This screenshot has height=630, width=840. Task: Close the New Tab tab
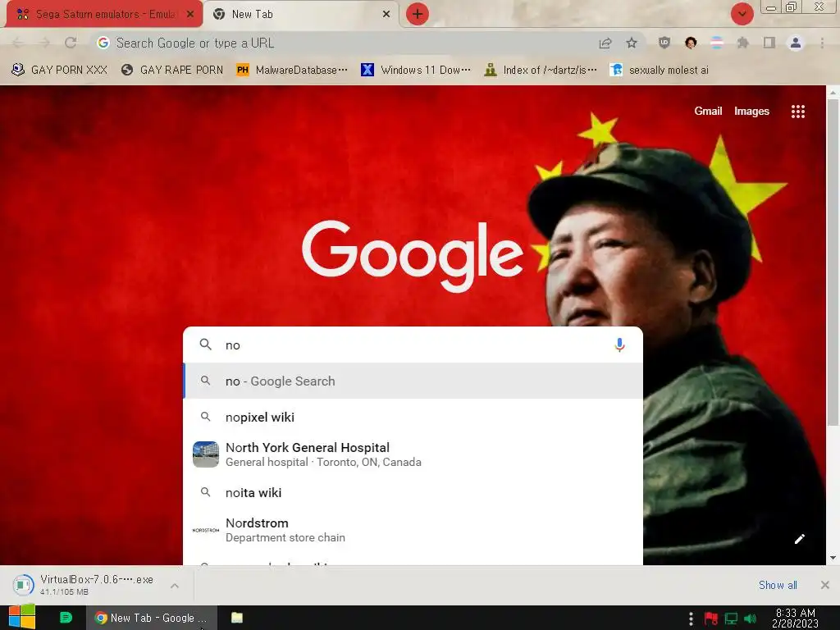[x=386, y=15]
